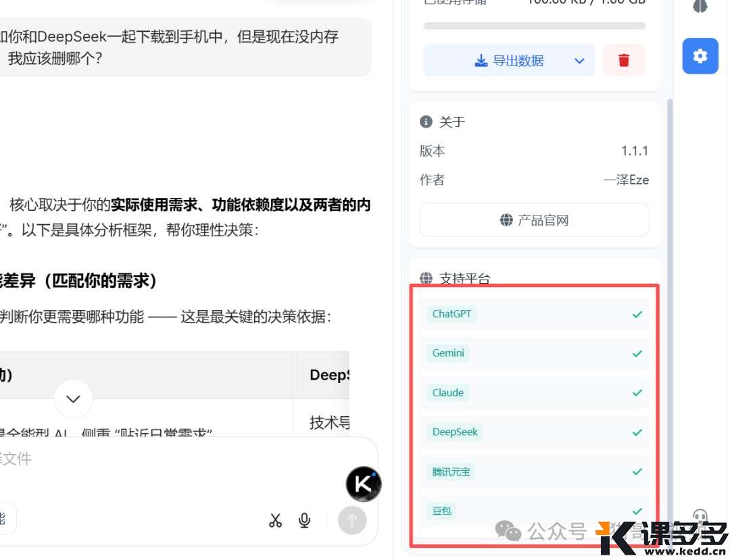Toggle the DeepSeek platform checkmark

click(637, 432)
